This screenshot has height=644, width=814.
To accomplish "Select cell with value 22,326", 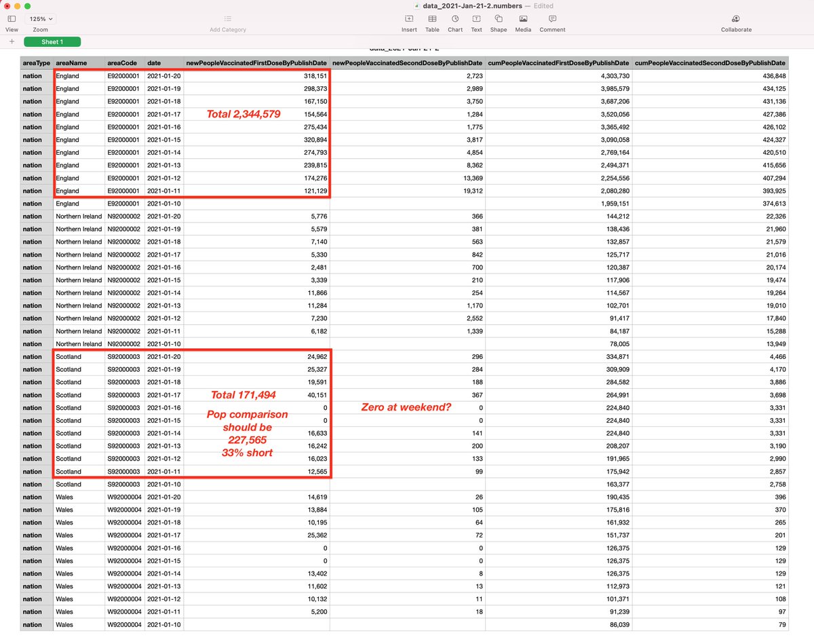I will coord(711,216).
